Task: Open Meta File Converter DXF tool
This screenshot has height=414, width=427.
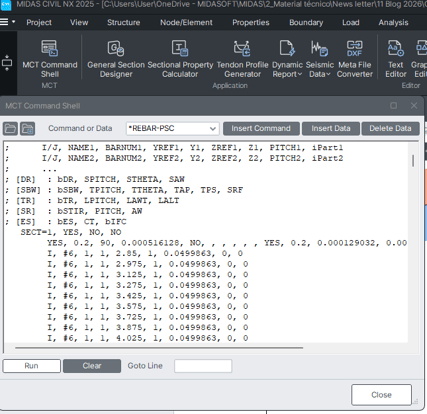Action: (x=355, y=59)
